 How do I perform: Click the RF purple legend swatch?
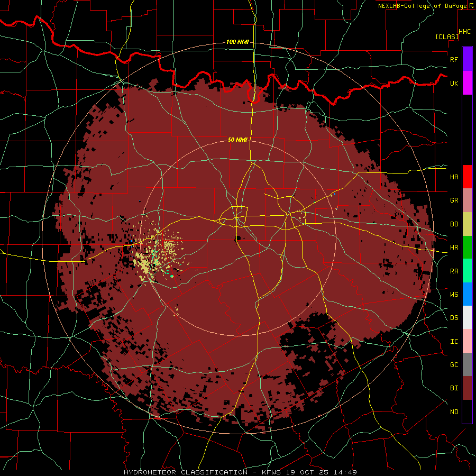pyautogui.click(x=467, y=59)
